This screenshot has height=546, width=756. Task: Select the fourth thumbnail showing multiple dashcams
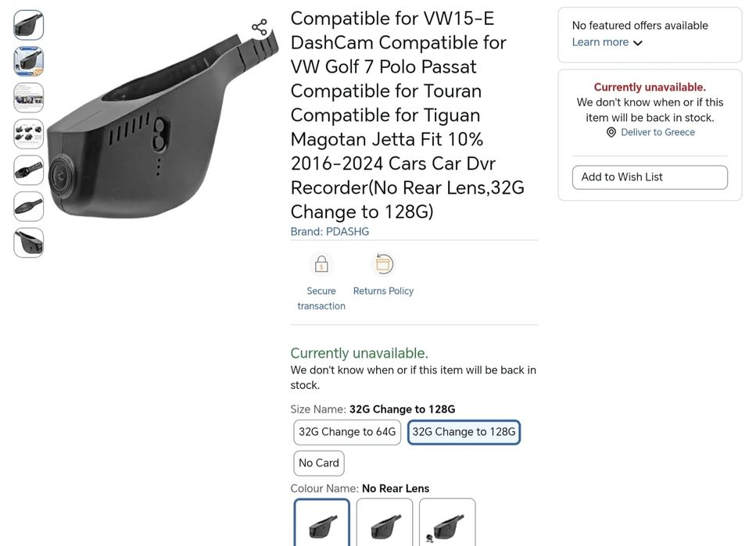[29, 134]
